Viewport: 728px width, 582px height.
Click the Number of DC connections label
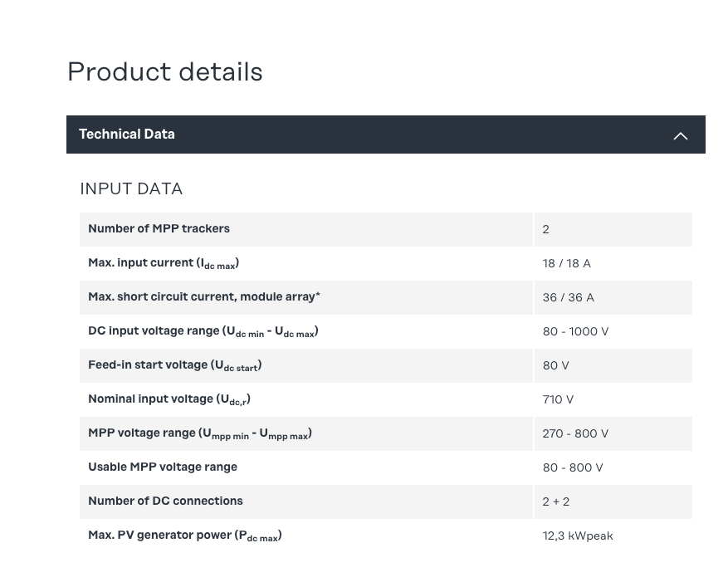pyautogui.click(x=165, y=501)
